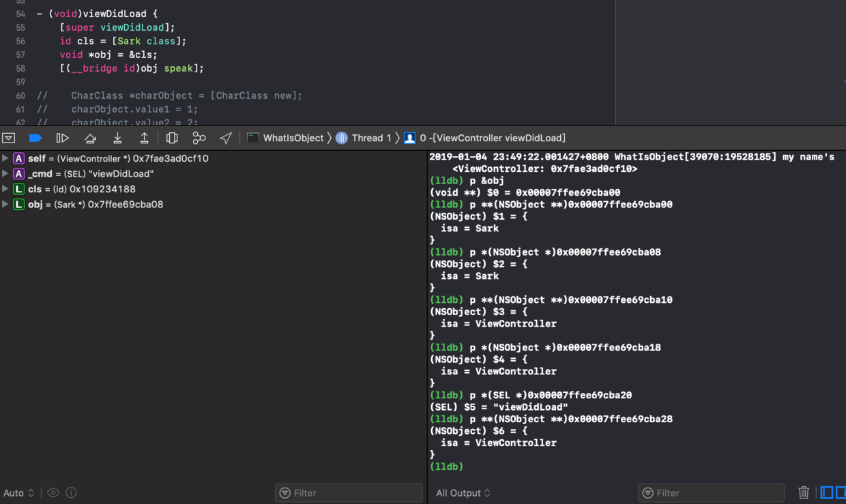Expand the obj variable row
The height and width of the screenshot is (504, 846).
click(5, 205)
